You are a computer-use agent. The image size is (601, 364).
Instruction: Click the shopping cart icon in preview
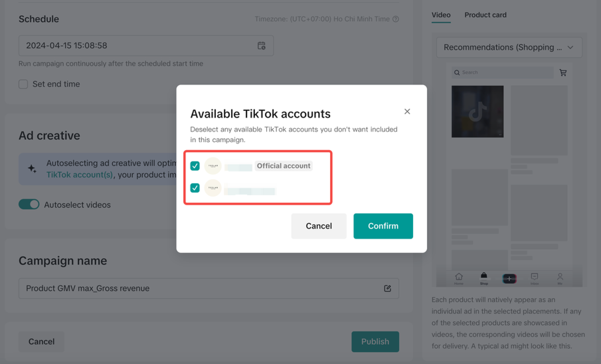[x=563, y=72]
